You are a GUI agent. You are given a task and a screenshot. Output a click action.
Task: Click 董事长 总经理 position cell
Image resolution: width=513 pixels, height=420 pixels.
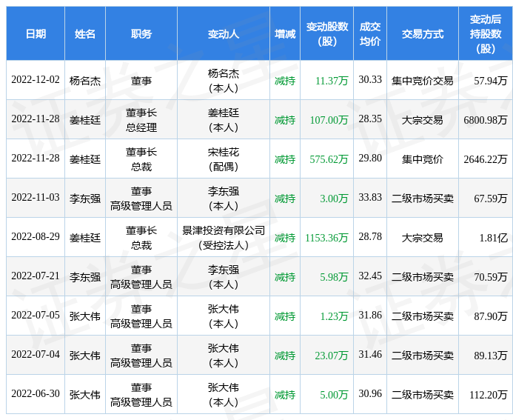pyautogui.click(x=141, y=120)
